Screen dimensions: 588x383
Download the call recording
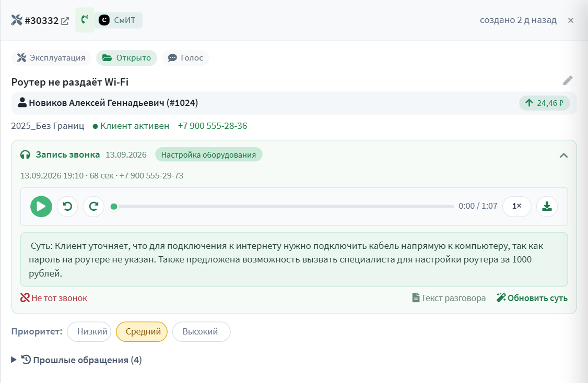coord(547,207)
